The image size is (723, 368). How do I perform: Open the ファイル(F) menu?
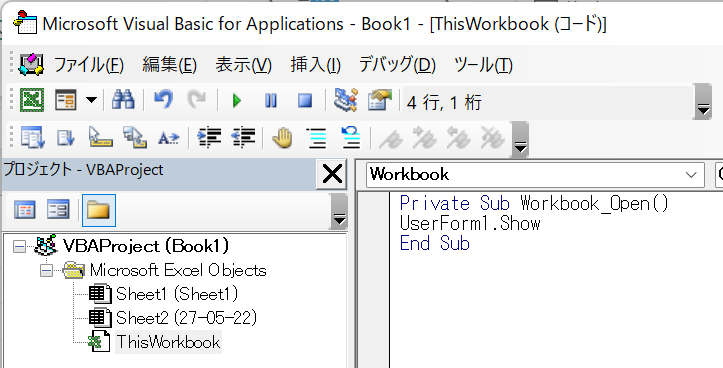coord(89,65)
